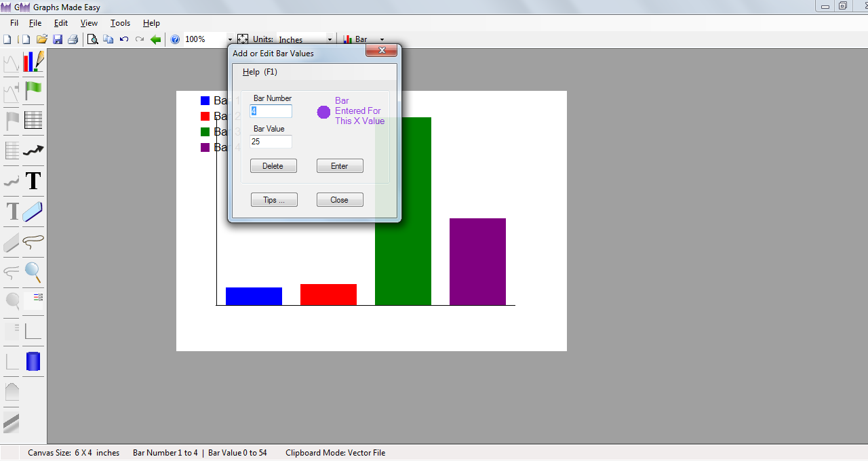
Task: Click the gray diagonal stripe icon
Action: (12, 422)
